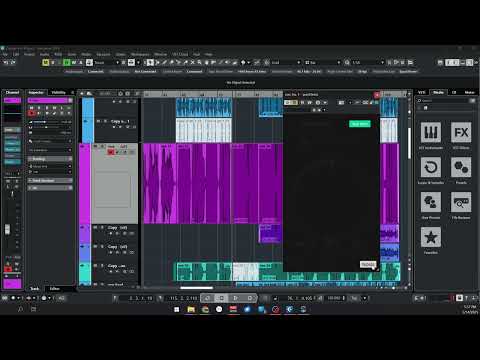Click the Media home icon below search

pyautogui.click(x=425, y=108)
